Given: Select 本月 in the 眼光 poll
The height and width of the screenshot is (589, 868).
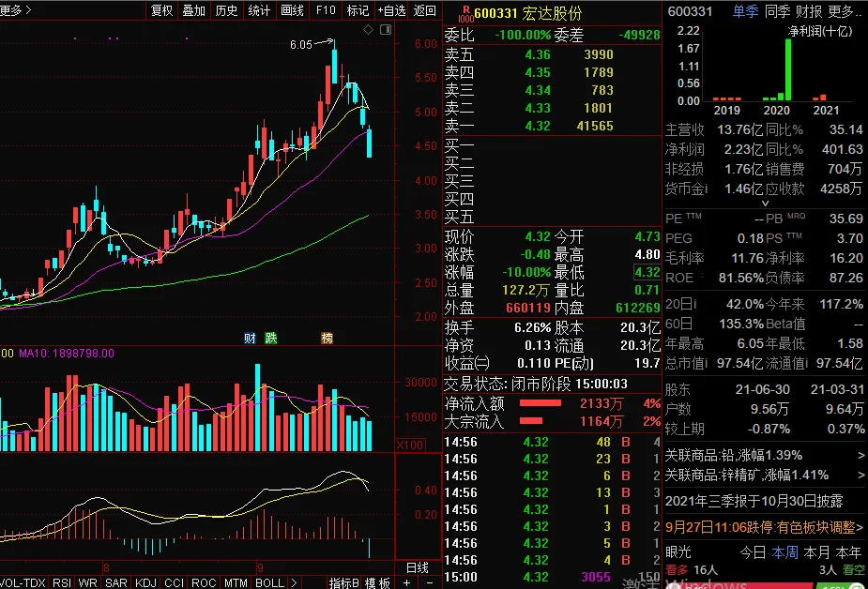Looking at the screenshot, I should coord(816,551).
